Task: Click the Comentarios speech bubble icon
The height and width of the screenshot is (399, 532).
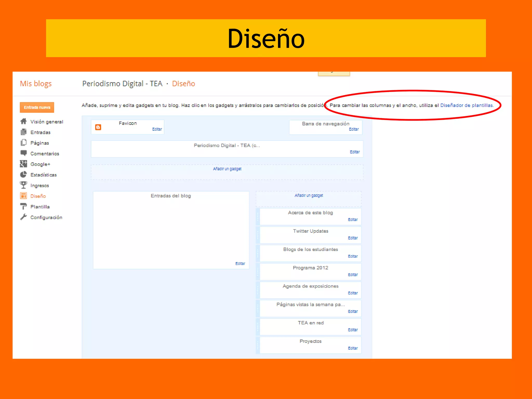Action: (24, 153)
